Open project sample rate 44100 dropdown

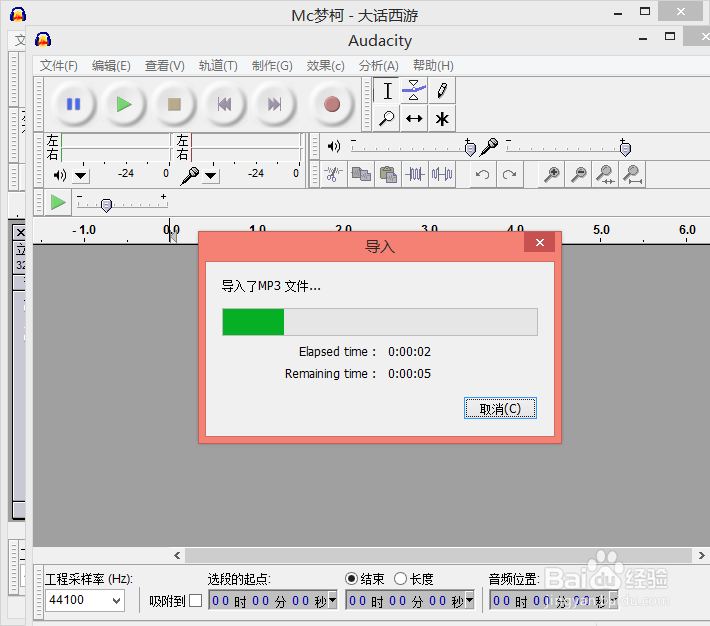point(116,601)
